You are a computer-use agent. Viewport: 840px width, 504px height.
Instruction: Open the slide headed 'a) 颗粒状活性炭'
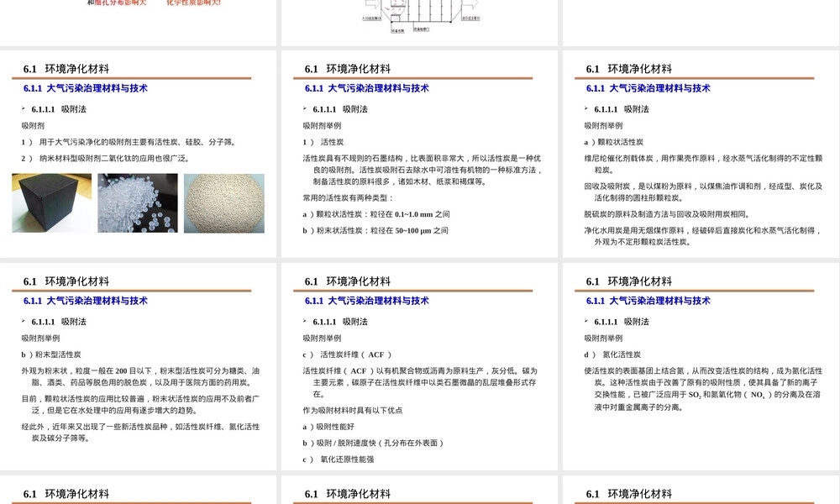click(x=701, y=154)
